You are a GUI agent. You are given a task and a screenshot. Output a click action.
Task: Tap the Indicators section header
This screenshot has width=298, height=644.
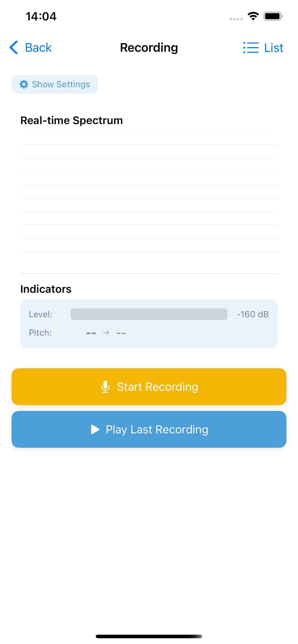coord(46,289)
